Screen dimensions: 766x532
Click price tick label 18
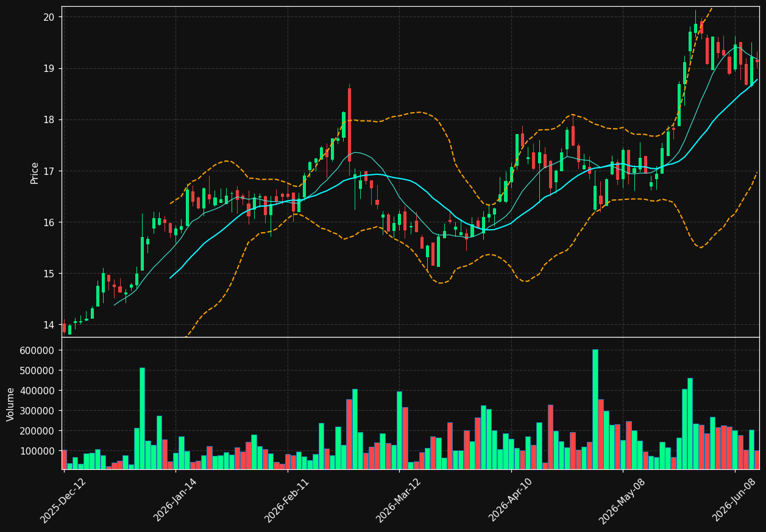(x=49, y=119)
